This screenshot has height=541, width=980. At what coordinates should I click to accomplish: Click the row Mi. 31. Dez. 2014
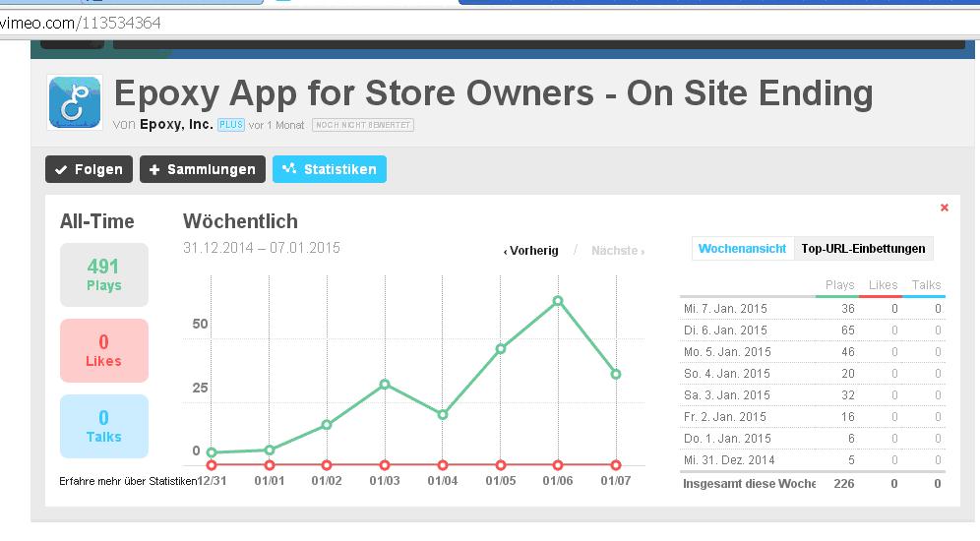813,460
